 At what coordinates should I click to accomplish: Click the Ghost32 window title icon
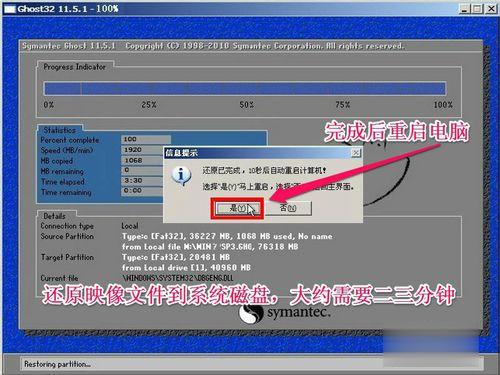[x=10, y=9]
